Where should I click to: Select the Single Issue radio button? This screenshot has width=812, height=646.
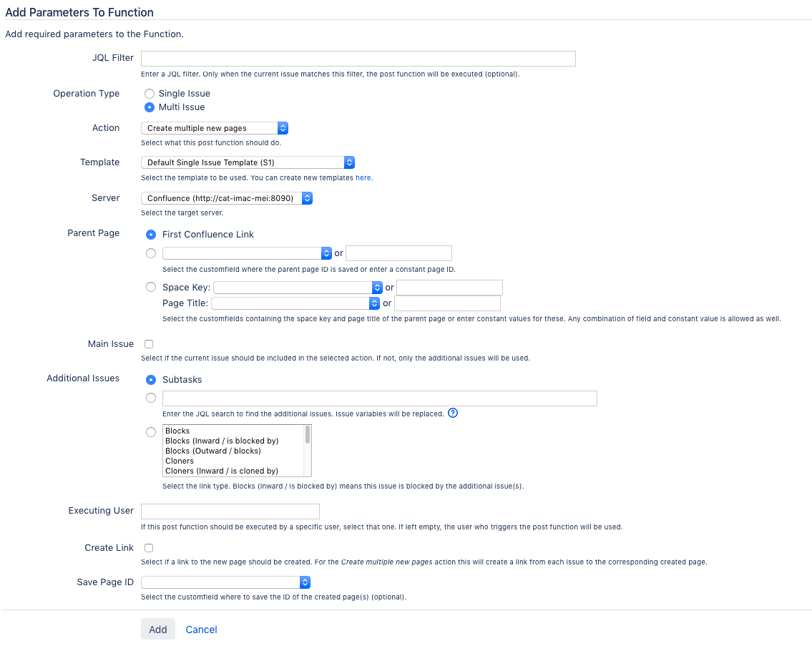coord(150,94)
